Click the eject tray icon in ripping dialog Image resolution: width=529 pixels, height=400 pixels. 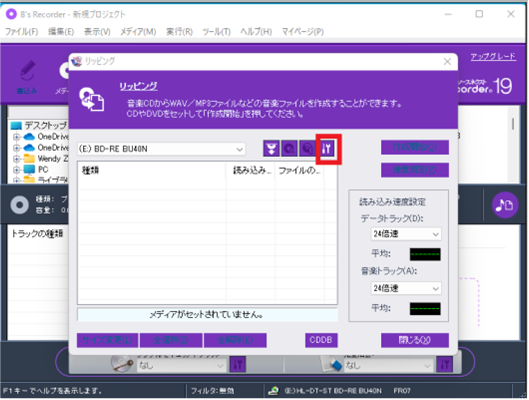click(x=271, y=149)
